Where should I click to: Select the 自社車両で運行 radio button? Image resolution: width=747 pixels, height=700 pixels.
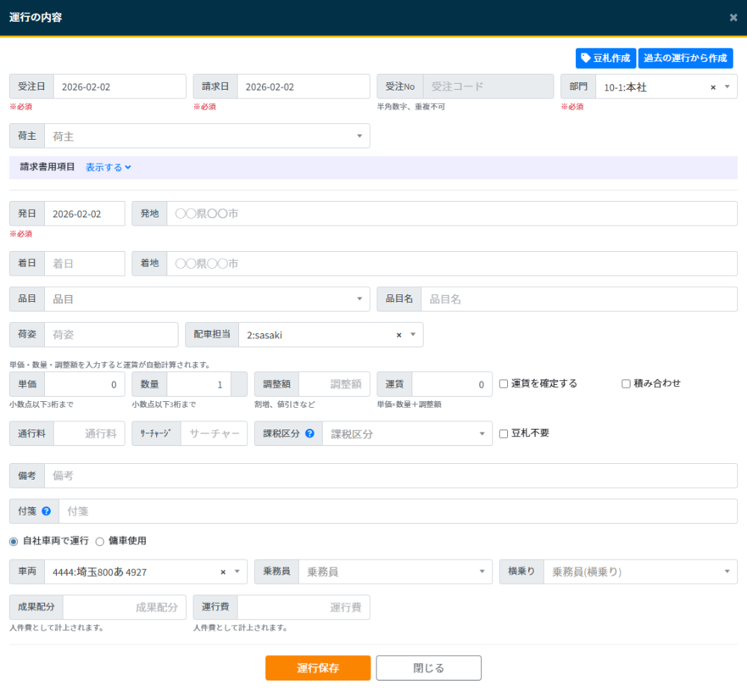tap(13, 541)
